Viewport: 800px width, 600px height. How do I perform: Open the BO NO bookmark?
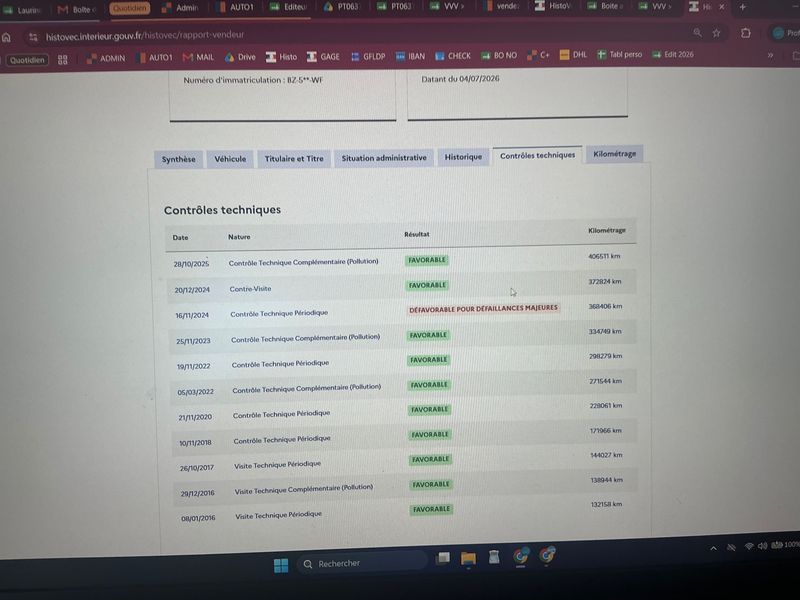[x=499, y=56]
